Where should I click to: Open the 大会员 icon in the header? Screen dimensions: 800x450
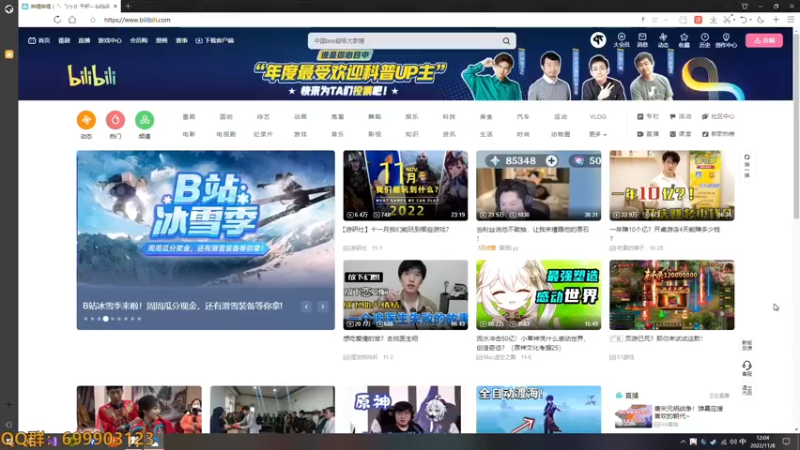point(621,40)
